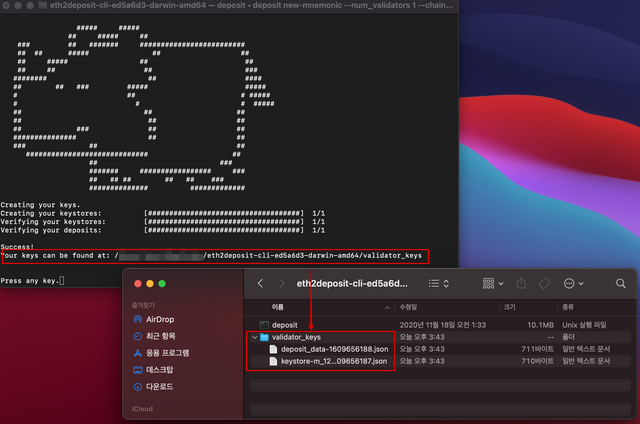Screen dimensions: 640x424
Task: Click the Search magnifier in Finder
Action: [620, 283]
